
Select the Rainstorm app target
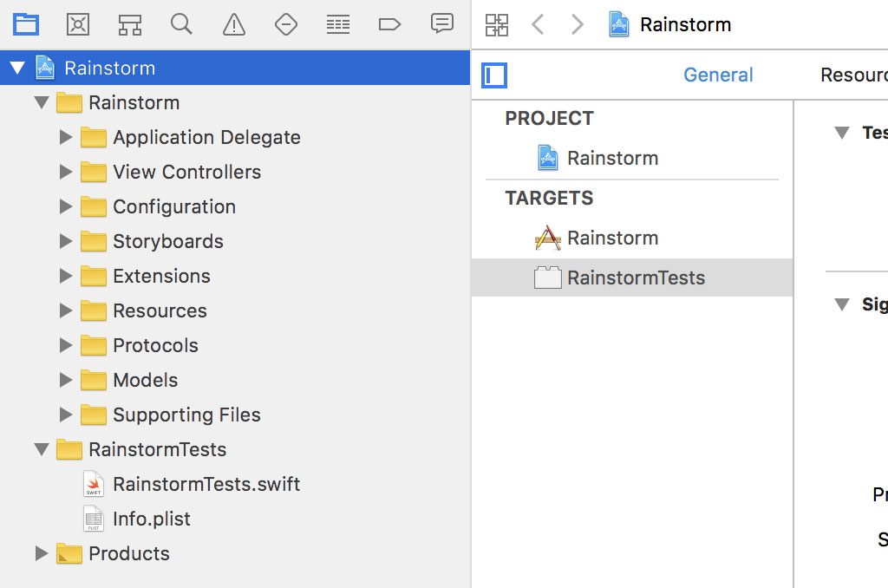[612, 238]
